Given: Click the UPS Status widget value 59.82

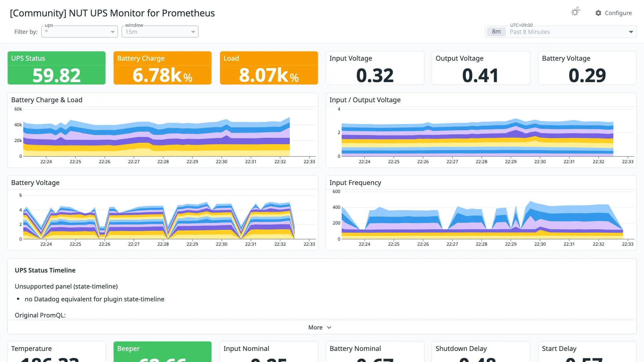Looking at the screenshot, I should (56, 75).
